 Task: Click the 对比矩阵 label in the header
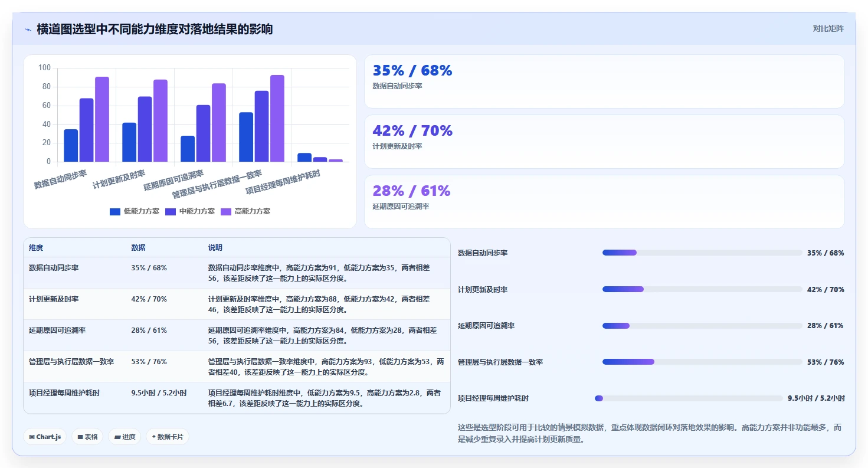click(x=828, y=28)
